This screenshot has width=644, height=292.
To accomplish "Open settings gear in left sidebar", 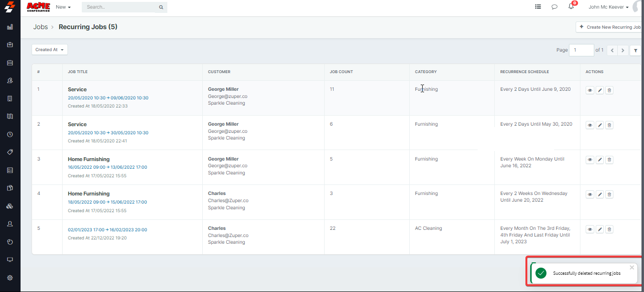I will 10,278.
